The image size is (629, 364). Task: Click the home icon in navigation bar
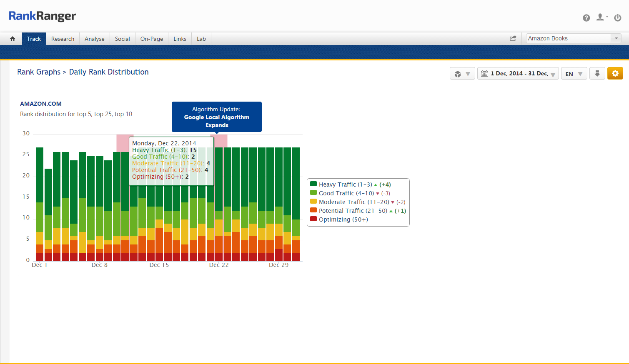coord(13,39)
